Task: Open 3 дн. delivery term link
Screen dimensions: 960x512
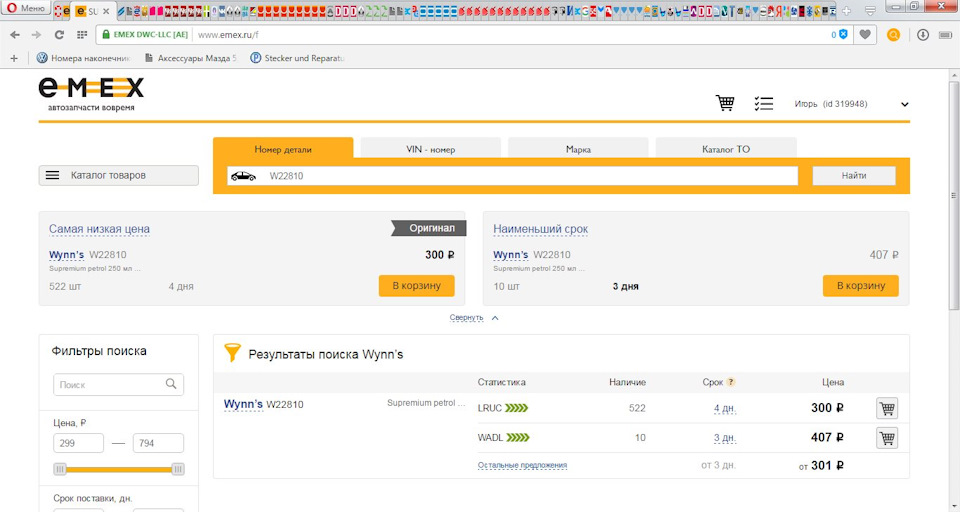Action: (x=725, y=438)
